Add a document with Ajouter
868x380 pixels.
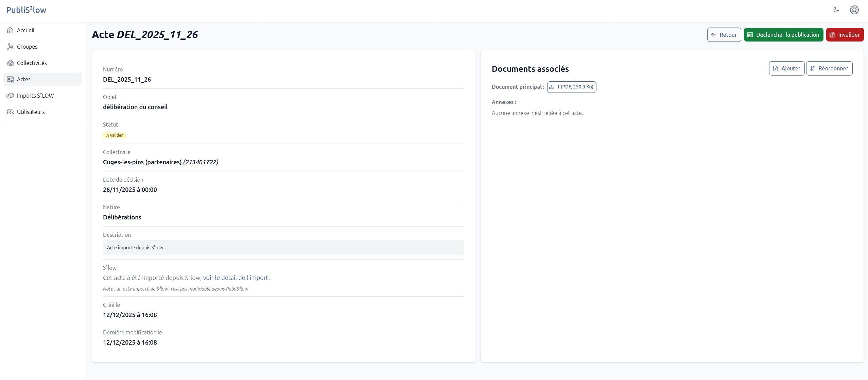(x=786, y=68)
